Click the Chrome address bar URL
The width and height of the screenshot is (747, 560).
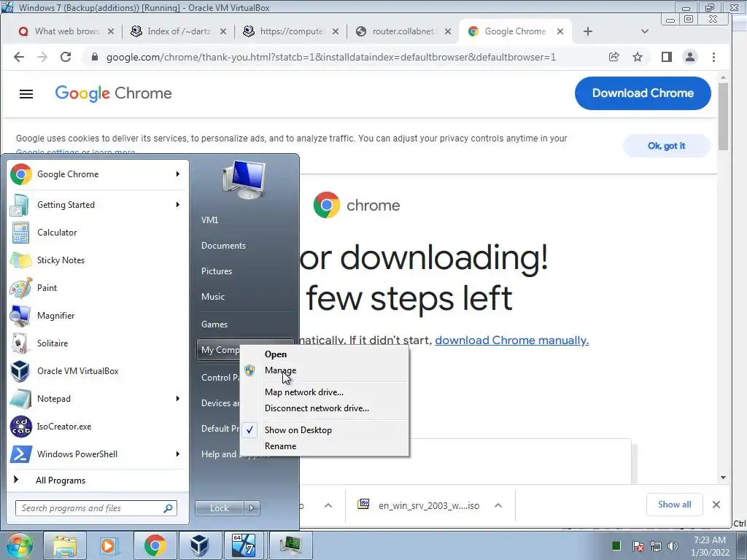[331, 57]
